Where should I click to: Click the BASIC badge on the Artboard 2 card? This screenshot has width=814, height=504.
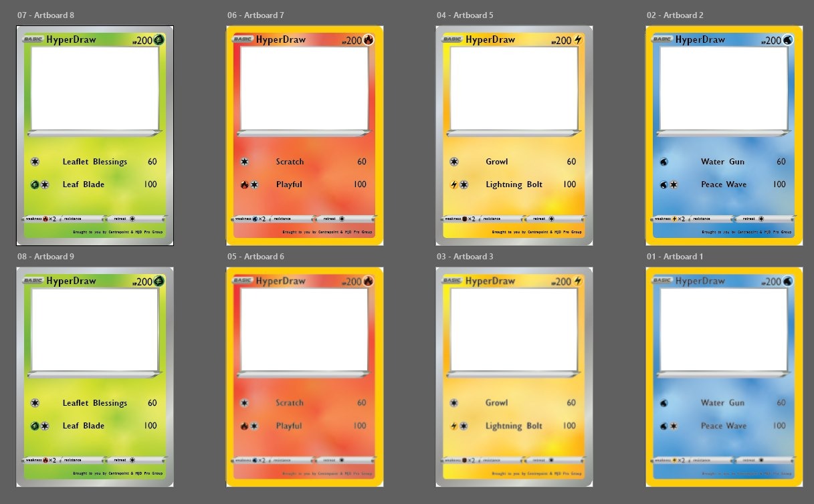(662, 39)
